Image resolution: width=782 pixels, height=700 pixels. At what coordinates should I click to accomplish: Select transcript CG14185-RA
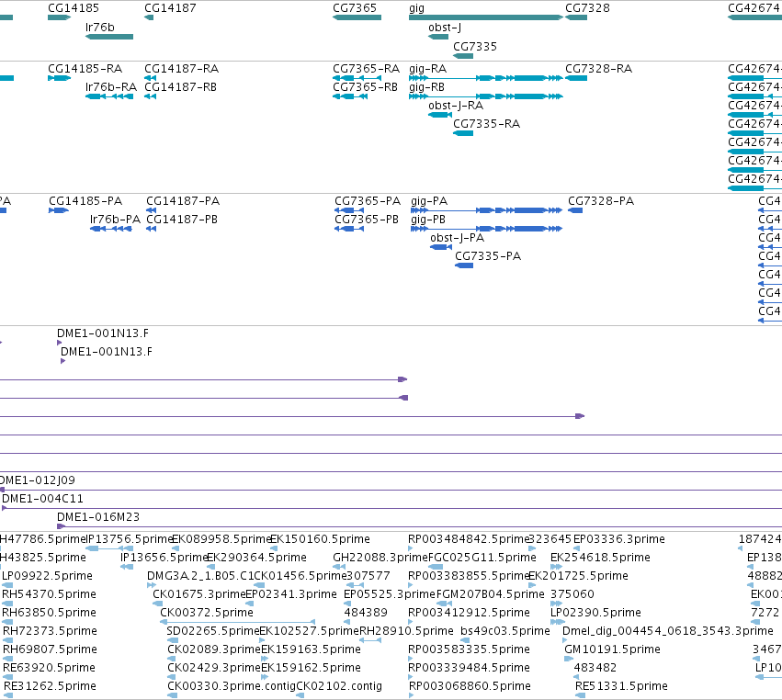(x=85, y=68)
